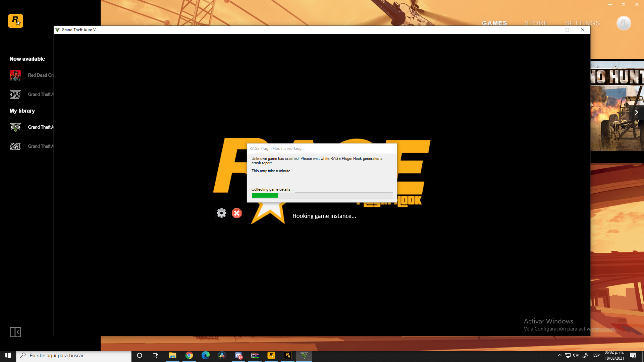
Task: Click the Rockstar profile avatar
Action: tap(624, 23)
